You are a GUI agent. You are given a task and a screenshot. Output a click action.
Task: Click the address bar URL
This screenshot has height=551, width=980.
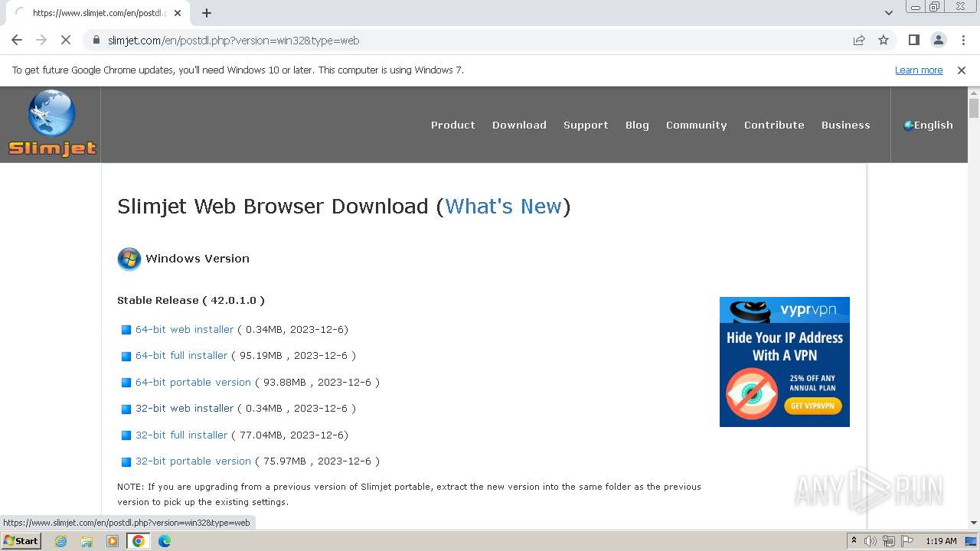click(234, 41)
